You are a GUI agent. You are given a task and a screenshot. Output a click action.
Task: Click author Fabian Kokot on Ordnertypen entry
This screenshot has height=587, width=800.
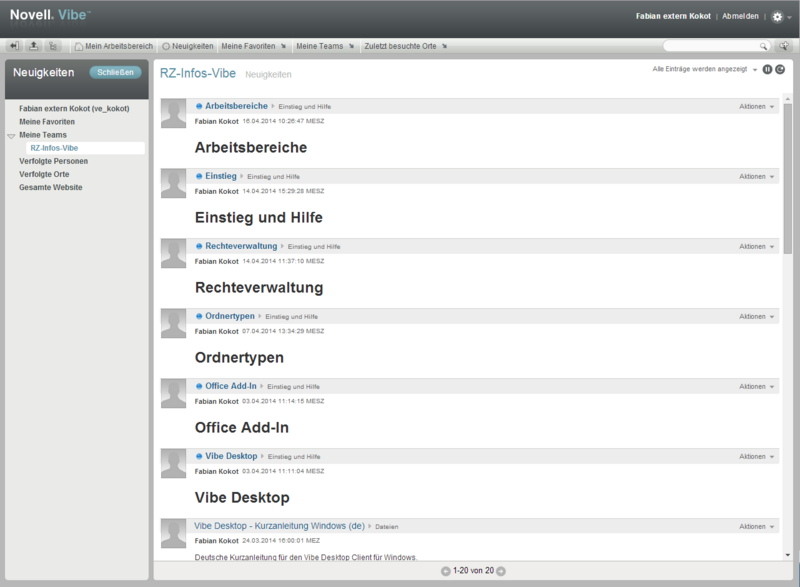click(x=216, y=331)
